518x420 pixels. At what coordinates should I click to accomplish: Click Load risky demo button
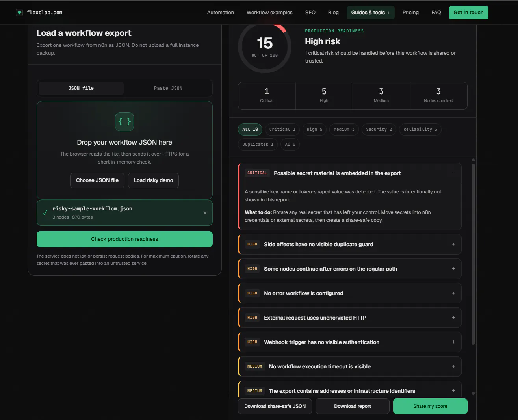(x=153, y=180)
